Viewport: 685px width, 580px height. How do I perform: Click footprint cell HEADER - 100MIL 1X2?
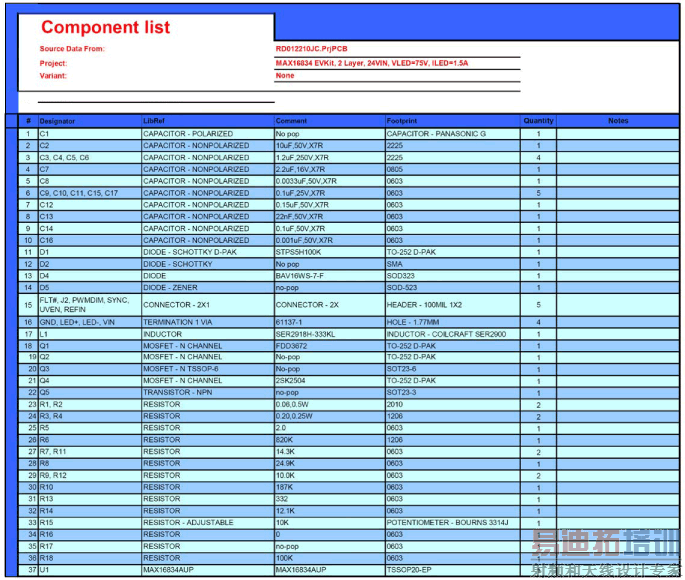point(453,305)
